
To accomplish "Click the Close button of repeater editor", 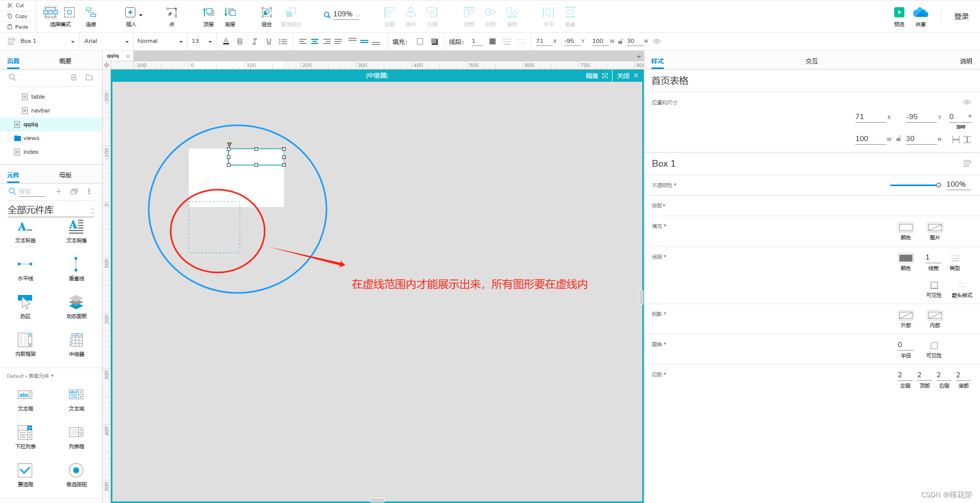I will (x=627, y=76).
